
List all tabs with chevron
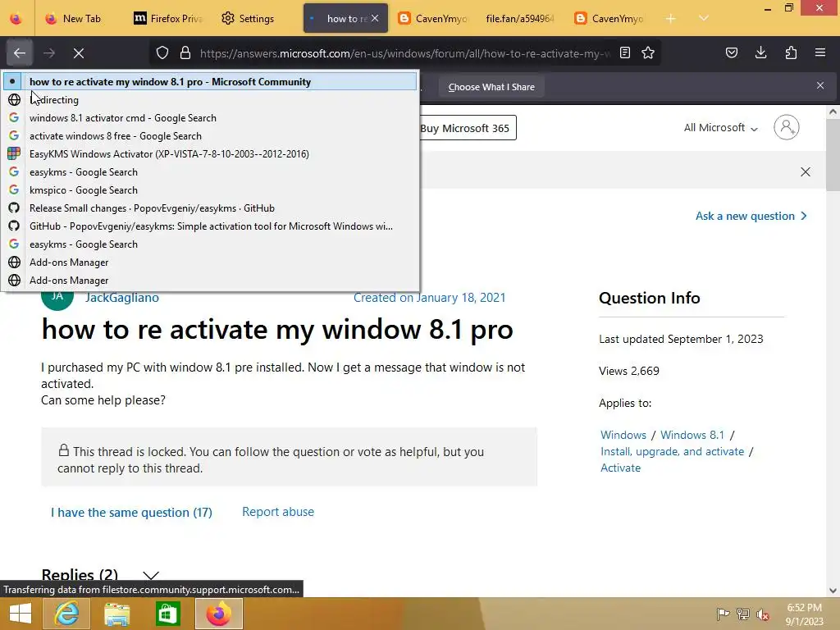(703, 18)
